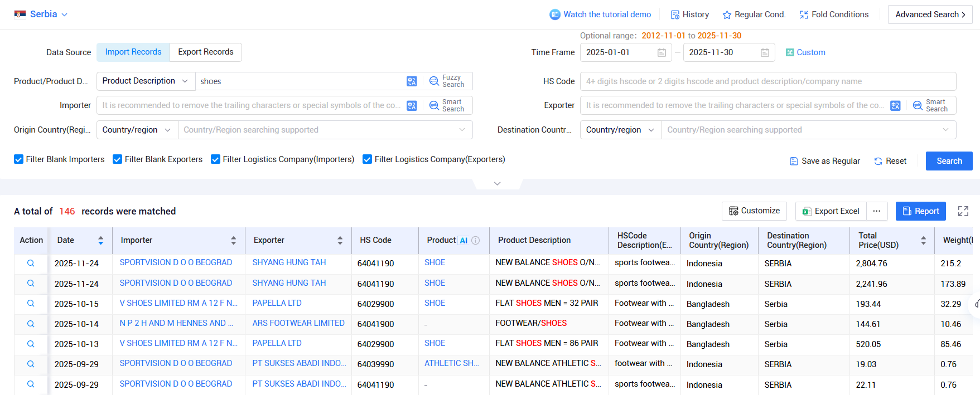Screen dimensions: 980x395
Task: Click the Serbia flag icon
Action: tap(20, 14)
